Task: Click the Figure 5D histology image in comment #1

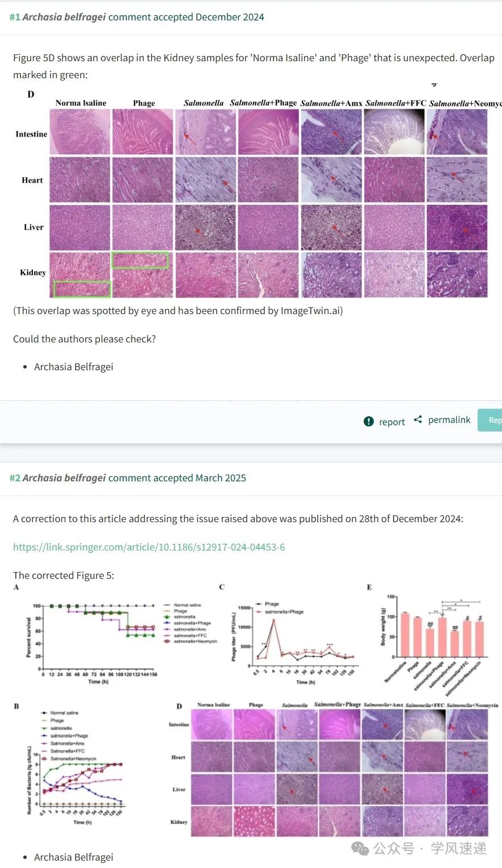Action: pos(258,193)
